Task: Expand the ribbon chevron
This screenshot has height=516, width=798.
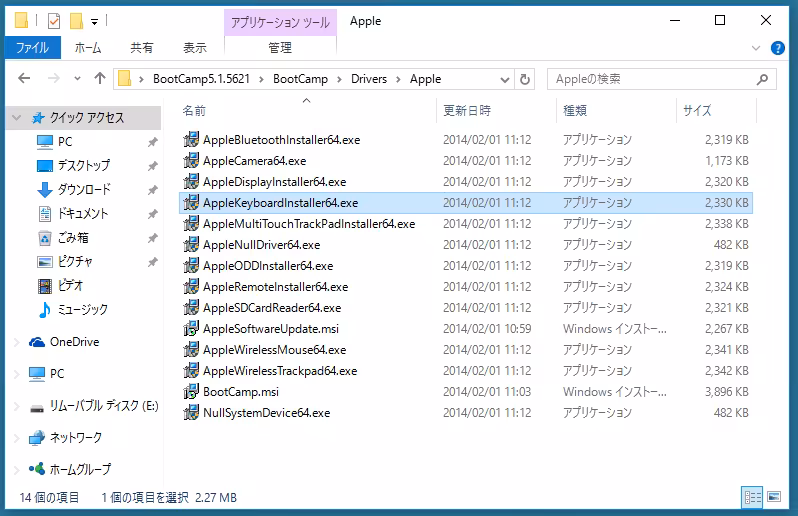Action: coord(756,48)
